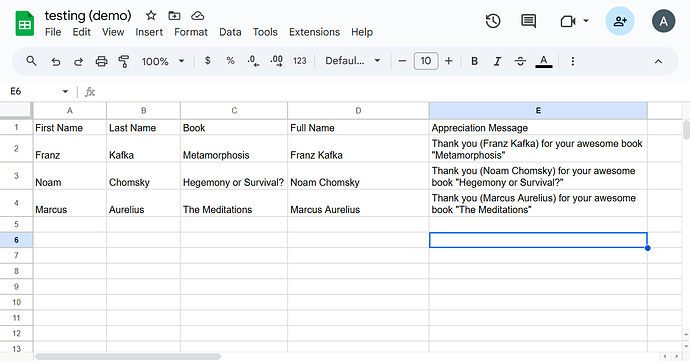Select cell containing Franz Kafka
The height and width of the screenshot is (361, 690).
[x=358, y=149]
